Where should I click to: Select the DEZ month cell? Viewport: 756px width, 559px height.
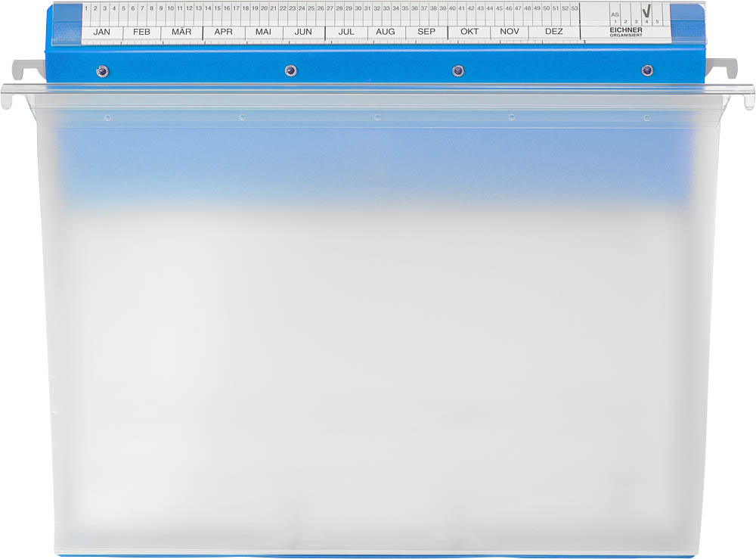(554, 32)
